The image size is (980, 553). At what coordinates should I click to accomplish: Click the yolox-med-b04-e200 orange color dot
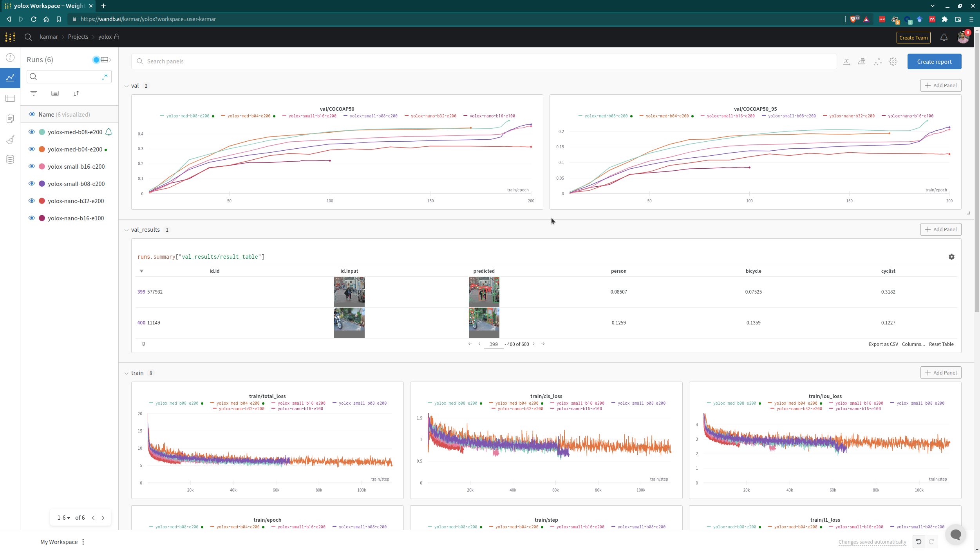pyautogui.click(x=42, y=149)
